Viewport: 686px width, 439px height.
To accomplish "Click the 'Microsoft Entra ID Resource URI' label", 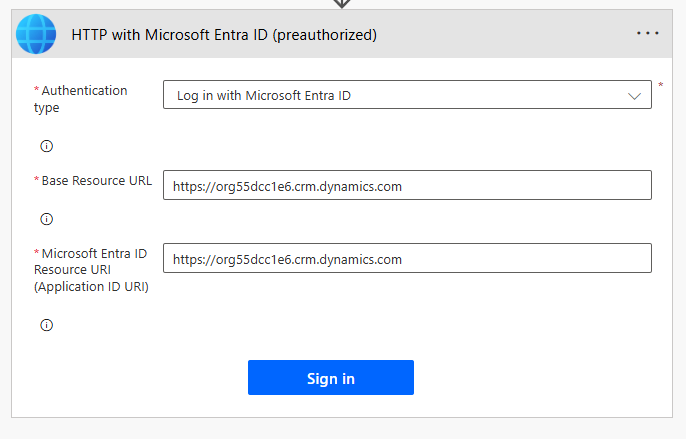I will click(91, 270).
